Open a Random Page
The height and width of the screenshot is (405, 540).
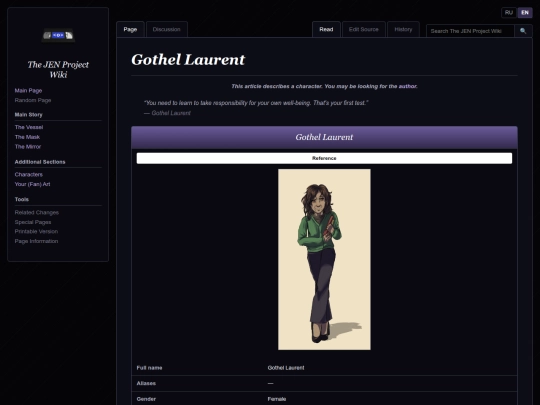[33, 100]
